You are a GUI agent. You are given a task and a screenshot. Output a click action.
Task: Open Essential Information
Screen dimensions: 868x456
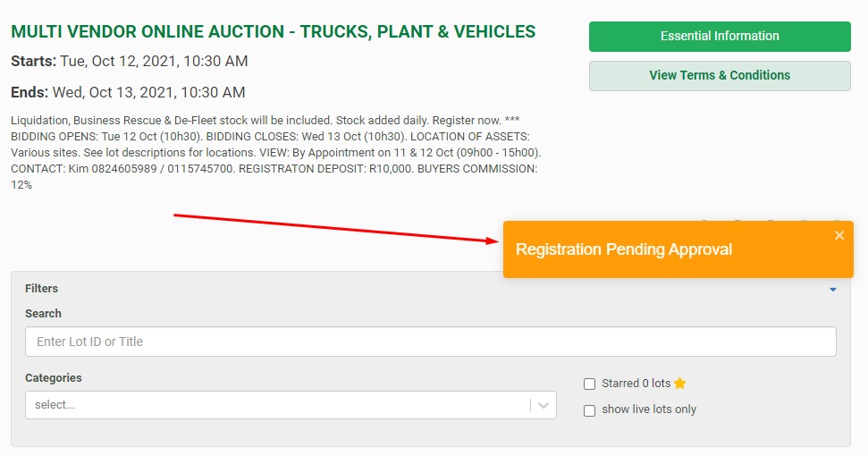[x=720, y=37]
